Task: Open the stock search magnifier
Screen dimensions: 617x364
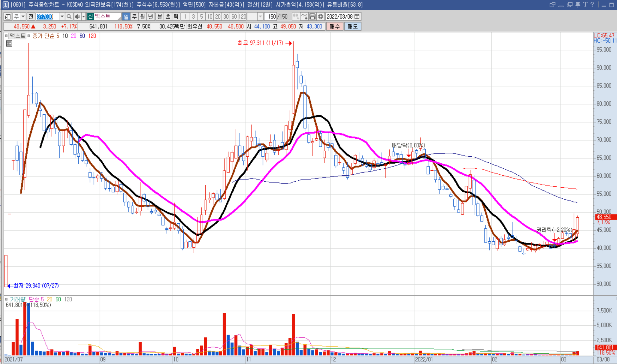Action: click(x=69, y=17)
